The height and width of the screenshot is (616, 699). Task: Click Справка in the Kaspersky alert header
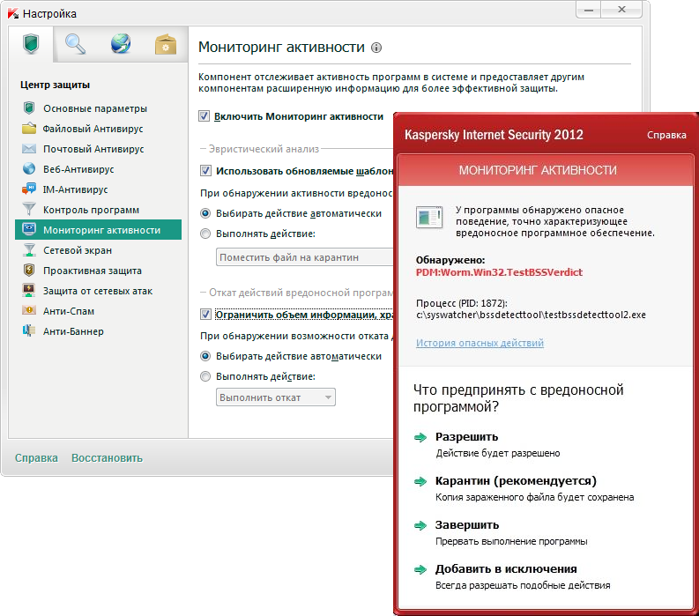[666, 135]
